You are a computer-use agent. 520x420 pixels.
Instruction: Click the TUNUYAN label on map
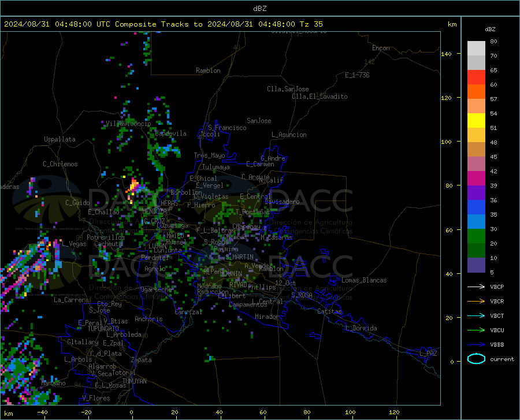(134, 381)
